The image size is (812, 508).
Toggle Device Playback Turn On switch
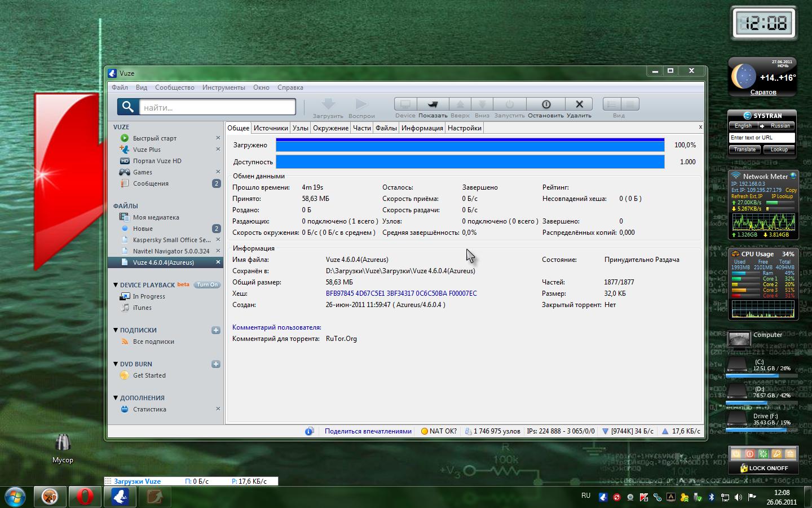tap(207, 285)
